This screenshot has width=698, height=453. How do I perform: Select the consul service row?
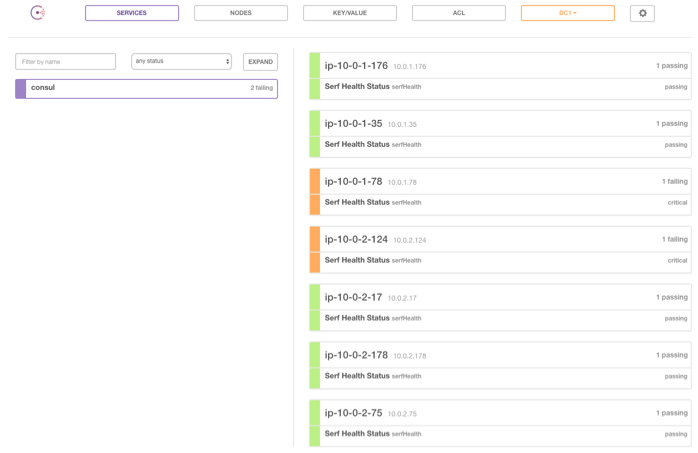click(x=146, y=89)
